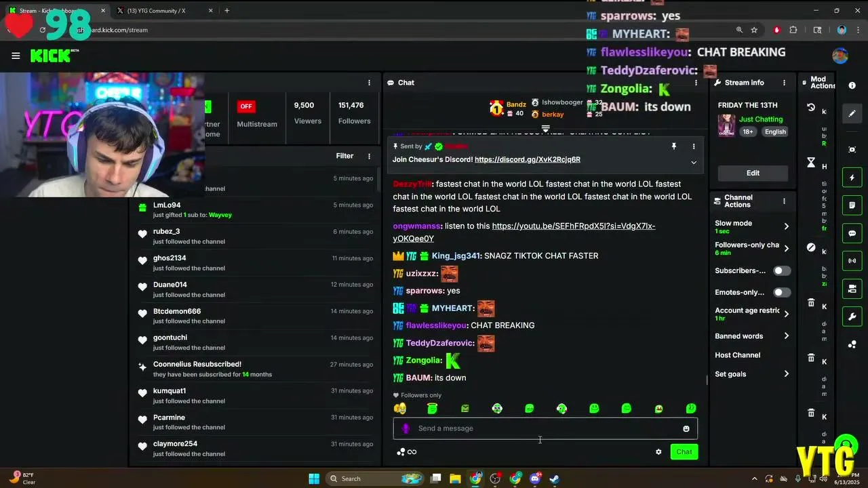Click the flawlesslikeyou username in chat
This screenshot has height=488, width=868.
pos(437,325)
